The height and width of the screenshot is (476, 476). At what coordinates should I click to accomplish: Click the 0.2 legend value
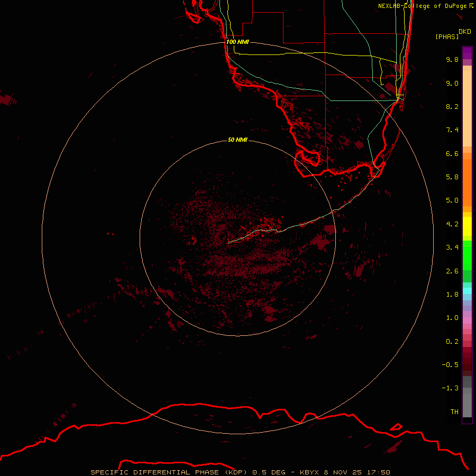[452, 342]
